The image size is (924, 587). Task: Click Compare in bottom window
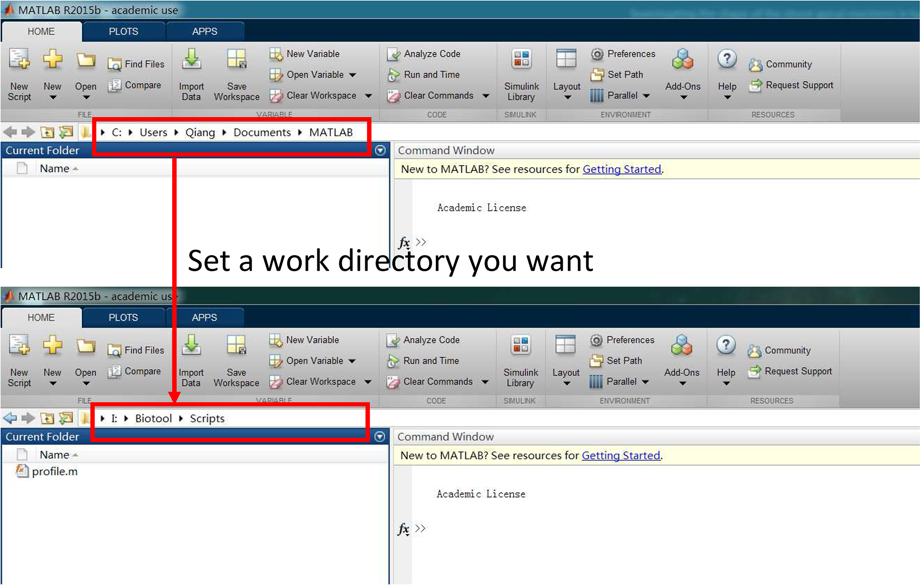[x=134, y=371]
